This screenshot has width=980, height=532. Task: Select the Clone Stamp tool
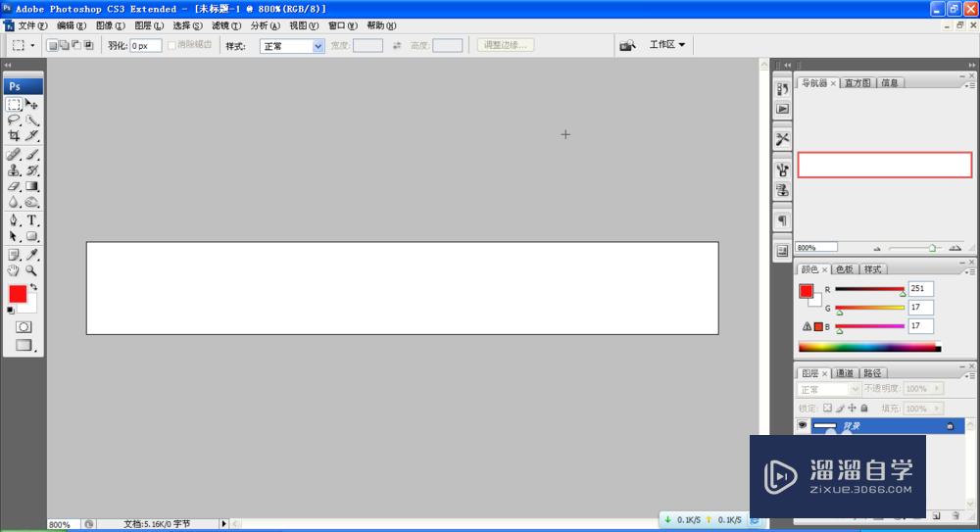14,170
